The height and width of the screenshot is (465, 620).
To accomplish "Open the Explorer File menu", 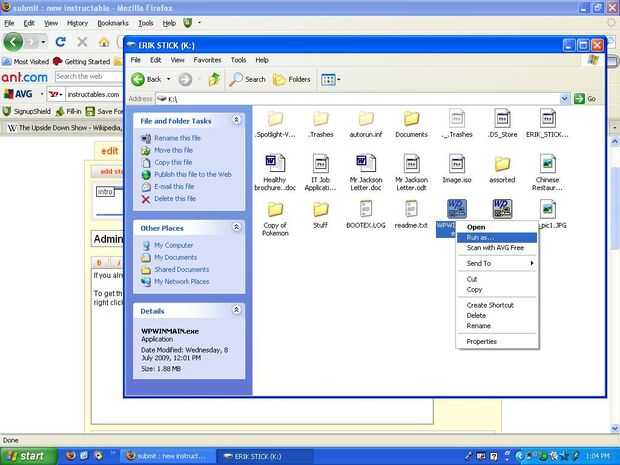I will point(136,60).
